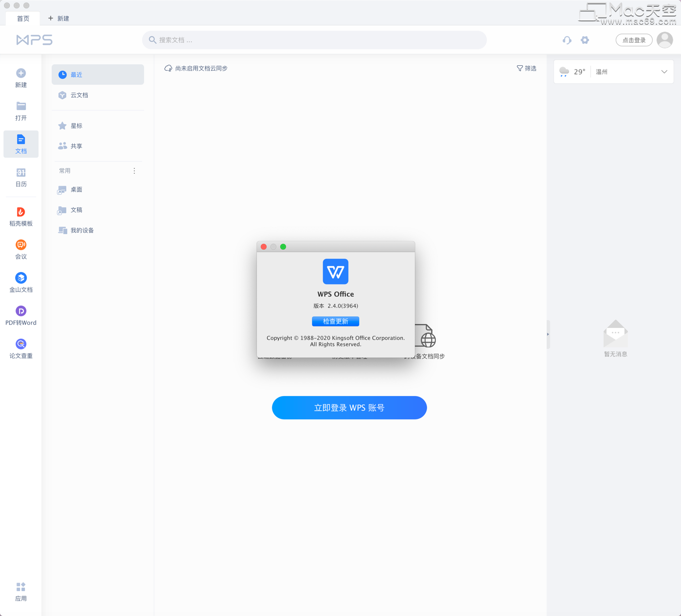Open 桌面 folder shortcut
Screen dimensions: 681x616
coord(98,189)
